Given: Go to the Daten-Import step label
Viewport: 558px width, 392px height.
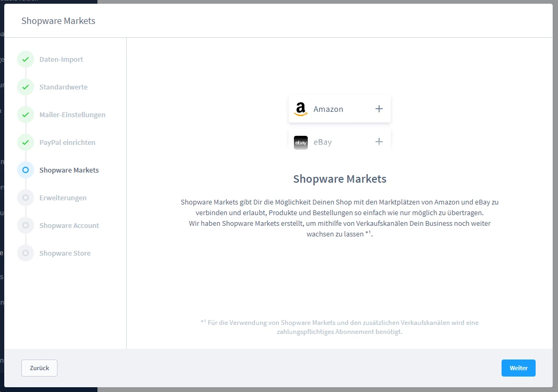Looking at the screenshot, I should 61,59.
